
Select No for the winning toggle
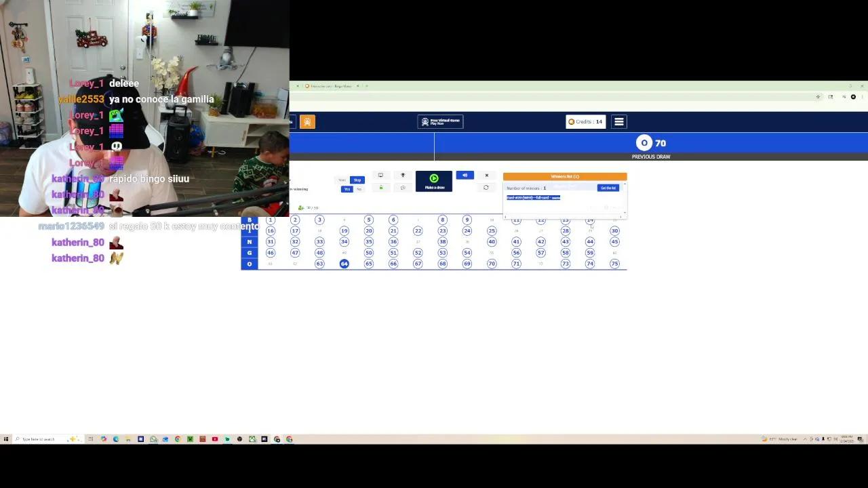(359, 189)
